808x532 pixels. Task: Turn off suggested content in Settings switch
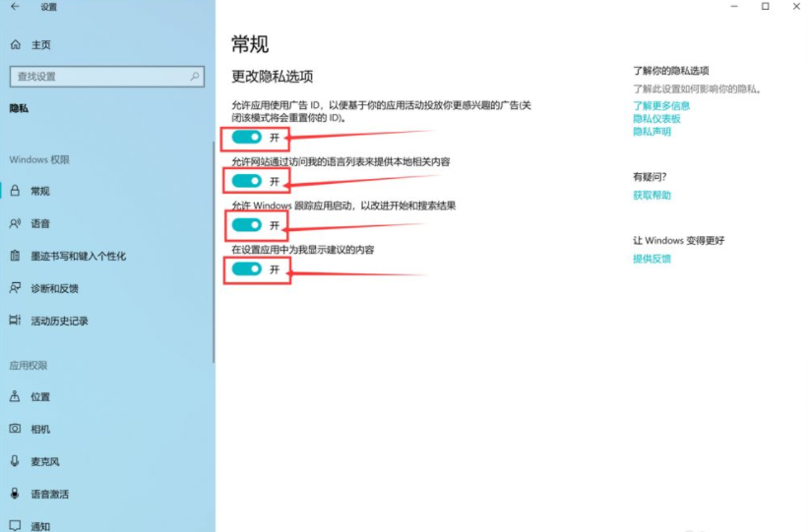coord(246,268)
